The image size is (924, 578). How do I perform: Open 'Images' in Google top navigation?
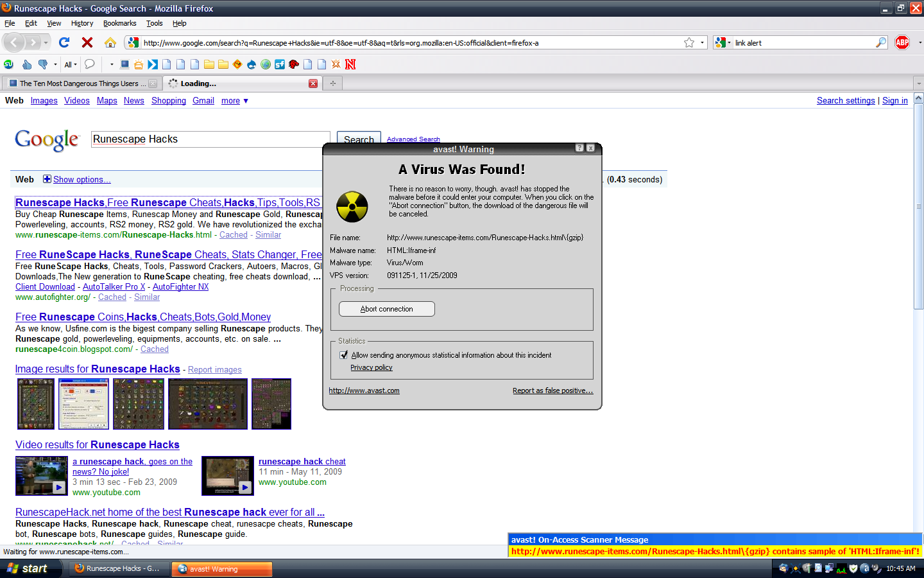(44, 101)
